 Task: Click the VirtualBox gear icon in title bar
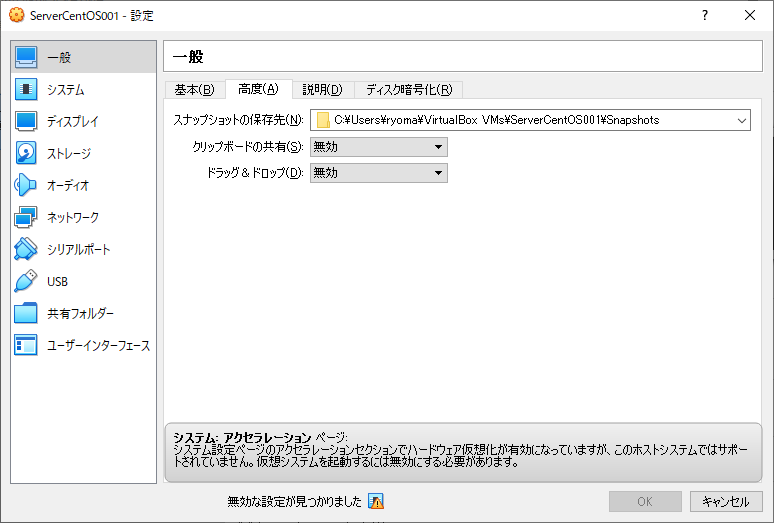pos(16,15)
